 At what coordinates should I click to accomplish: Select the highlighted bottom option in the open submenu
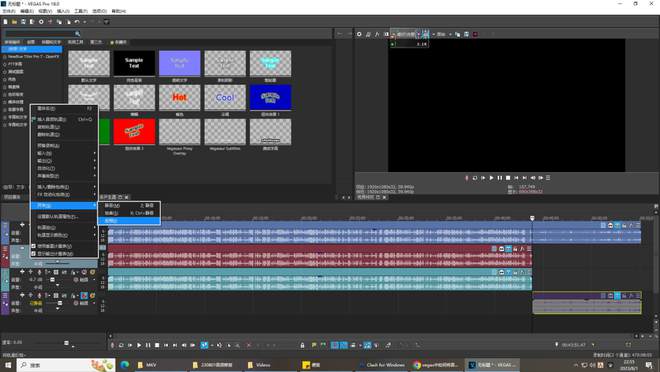129,221
